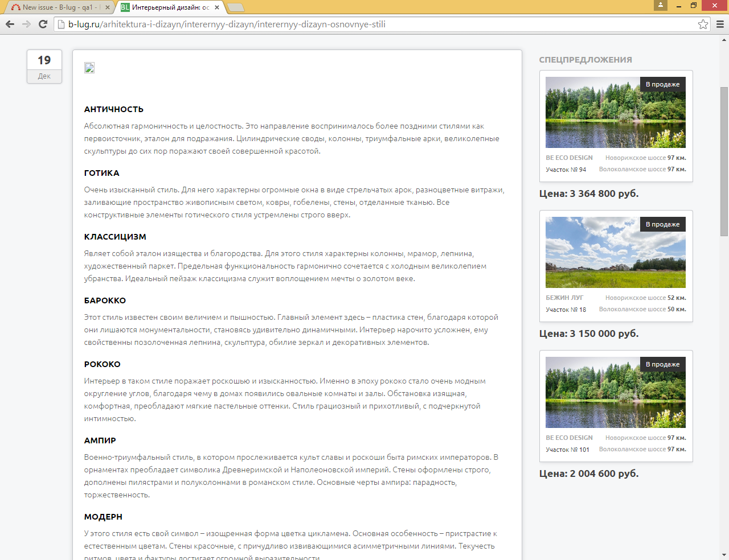Bookmark this page with the star icon

[703, 24]
